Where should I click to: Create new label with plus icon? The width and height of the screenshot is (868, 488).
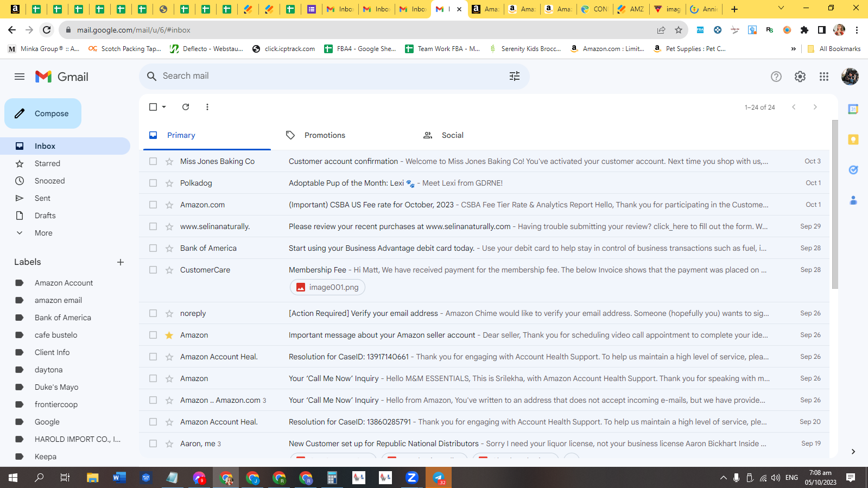pyautogui.click(x=121, y=262)
